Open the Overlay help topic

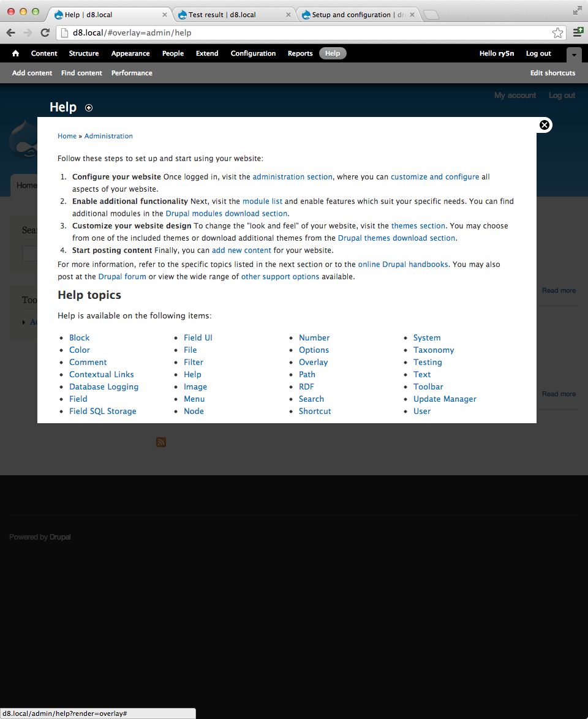(313, 362)
